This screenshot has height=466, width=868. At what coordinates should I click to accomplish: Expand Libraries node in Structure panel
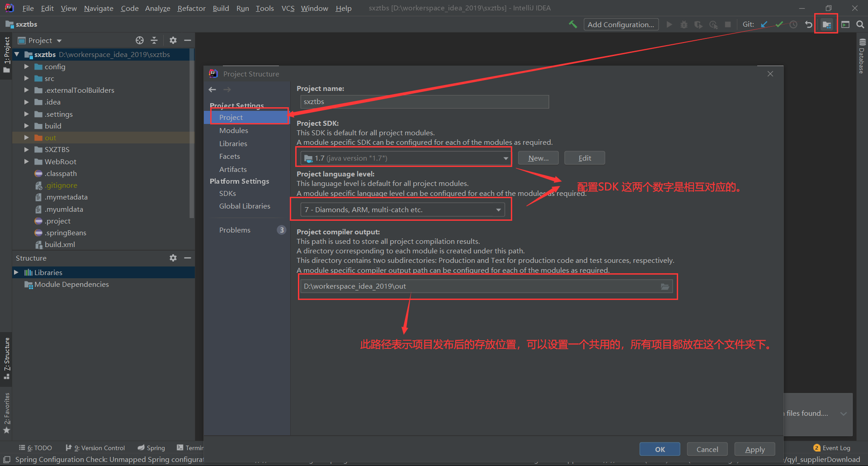click(16, 272)
